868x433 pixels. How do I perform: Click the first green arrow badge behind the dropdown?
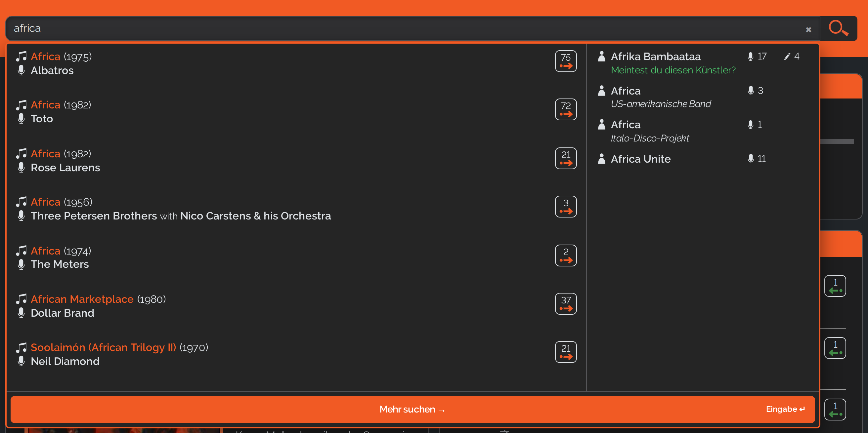(835, 286)
